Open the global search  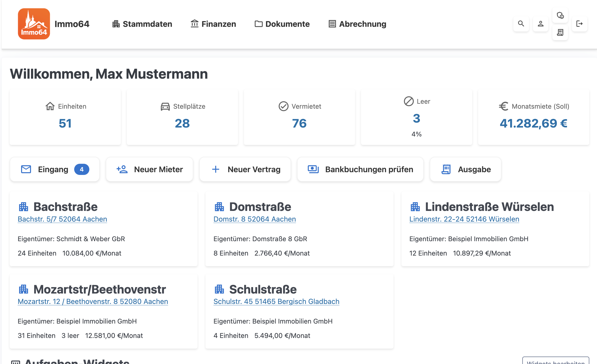(x=521, y=24)
